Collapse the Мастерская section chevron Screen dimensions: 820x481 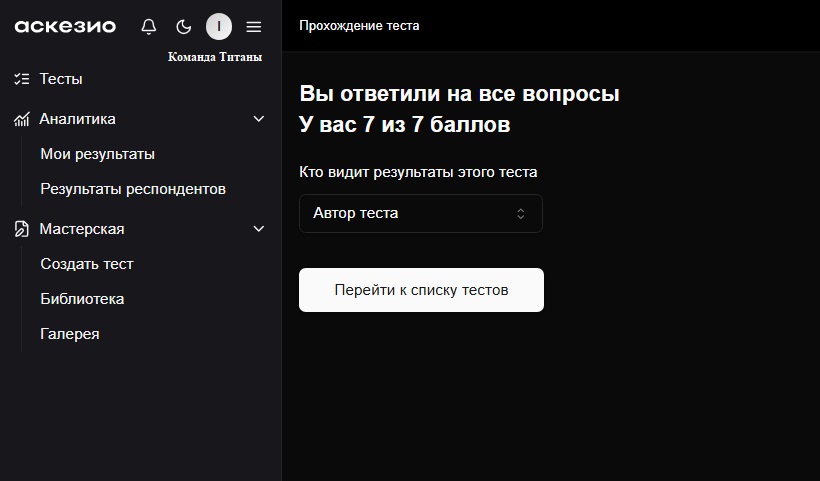(x=259, y=229)
